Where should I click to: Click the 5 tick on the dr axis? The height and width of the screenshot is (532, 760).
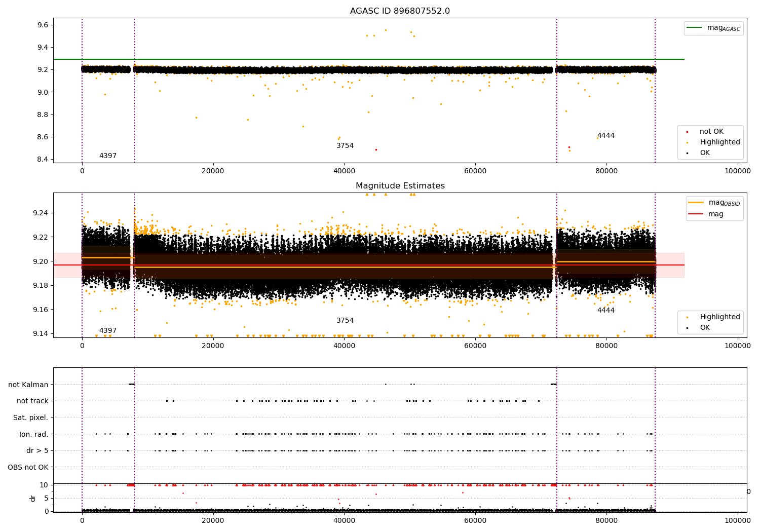[46, 498]
